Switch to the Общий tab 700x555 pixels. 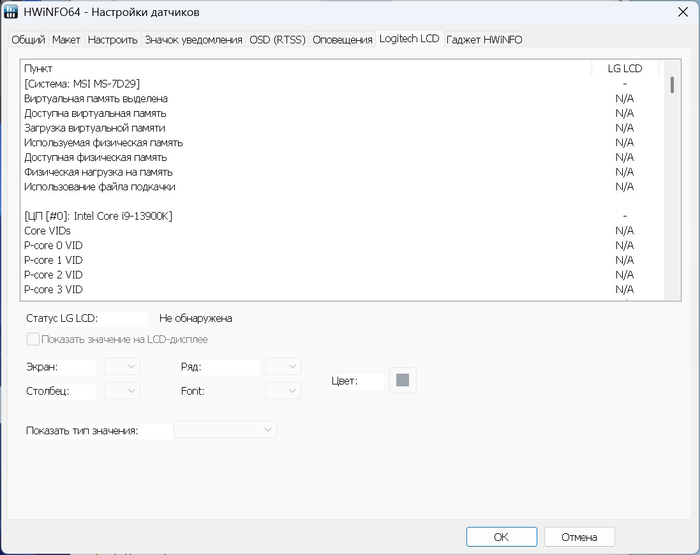tap(28, 39)
